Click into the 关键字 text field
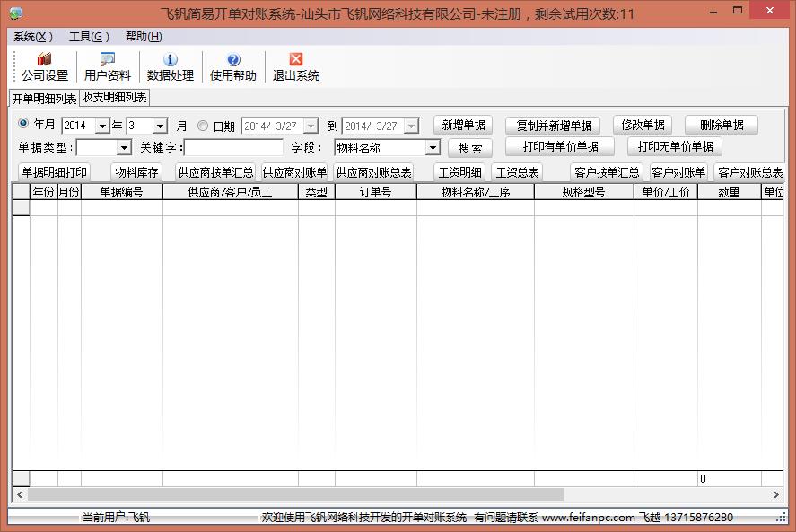The image size is (796, 532). 233,148
